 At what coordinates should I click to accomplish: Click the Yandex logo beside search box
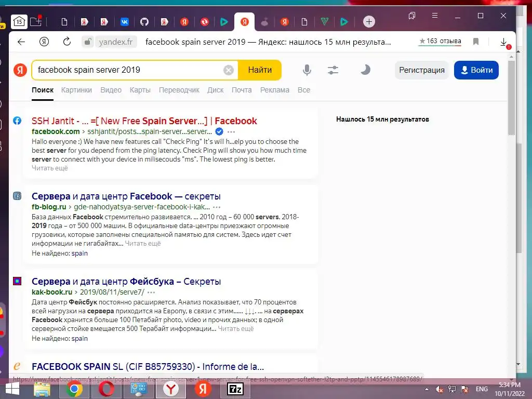pyautogui.click(x=20, y=70)
